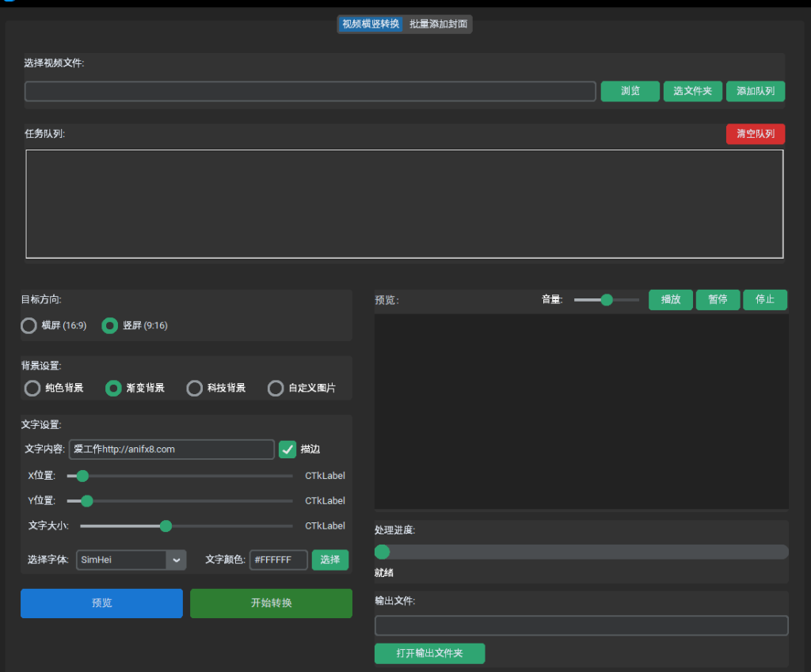Click the 文字颜色 hex input field
This screenshot has width=811, height=672.
279,560
